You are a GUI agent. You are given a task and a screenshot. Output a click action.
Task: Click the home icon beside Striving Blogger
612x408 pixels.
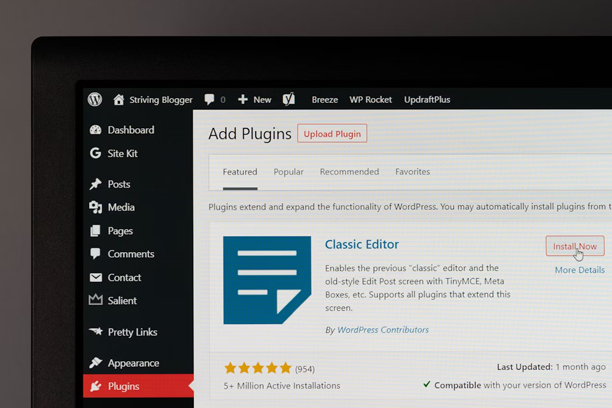point(119,100)
